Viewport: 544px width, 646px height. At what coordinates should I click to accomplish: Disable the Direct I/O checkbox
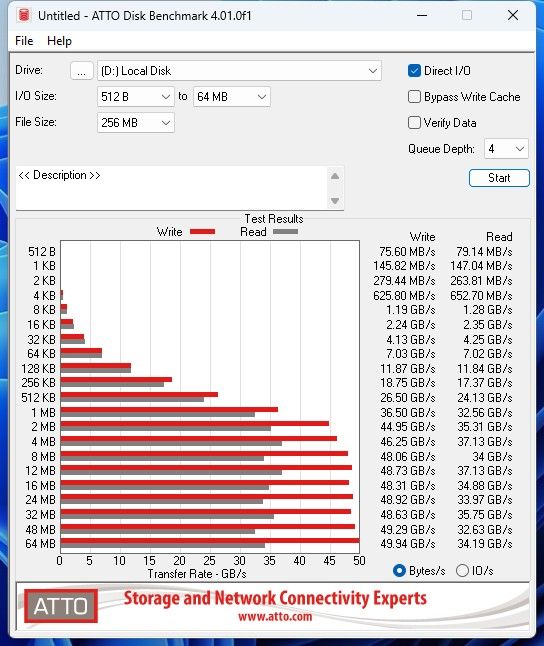[x=414, y=71]
